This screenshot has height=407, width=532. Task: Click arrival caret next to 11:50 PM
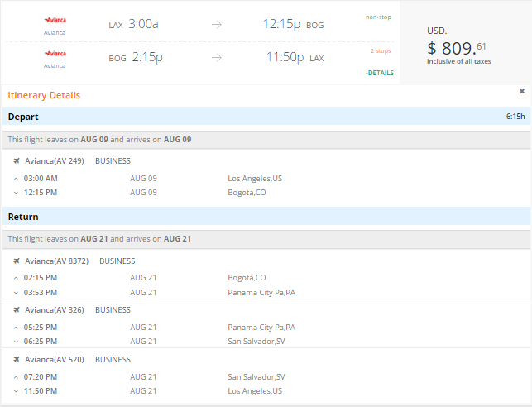[16, 391]
